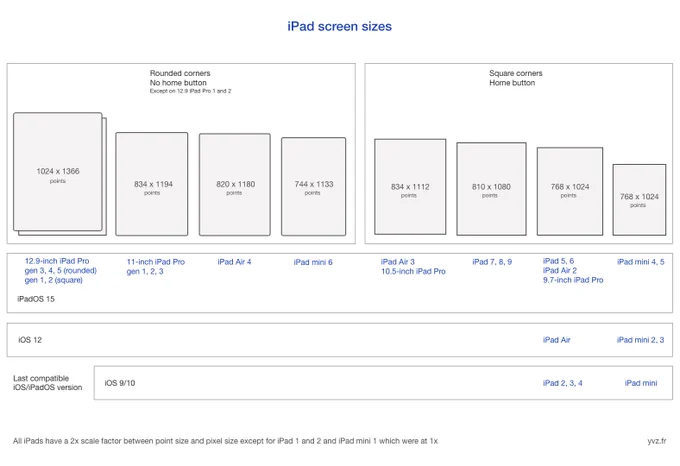The image size is (680, 466).
Task: Click the 'iPad Air 3' label
Action: 398,262
